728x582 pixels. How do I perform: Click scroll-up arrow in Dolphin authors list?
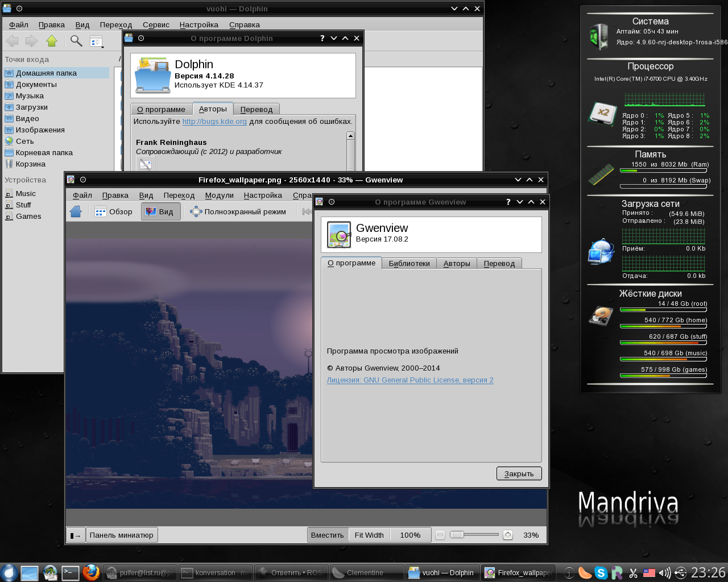click(350, 136)
